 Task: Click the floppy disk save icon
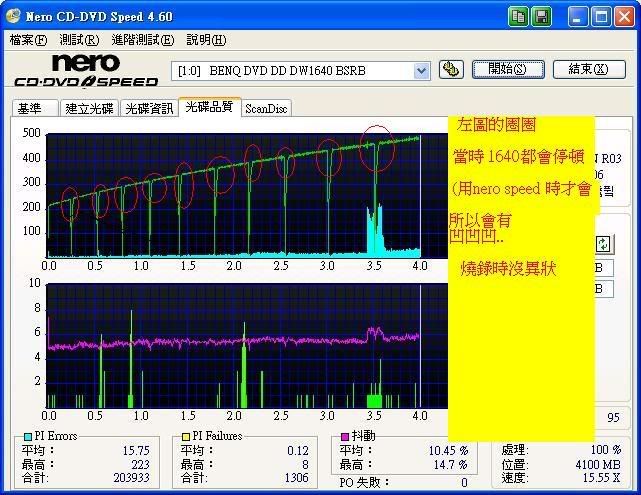click(x=541, y=16)
